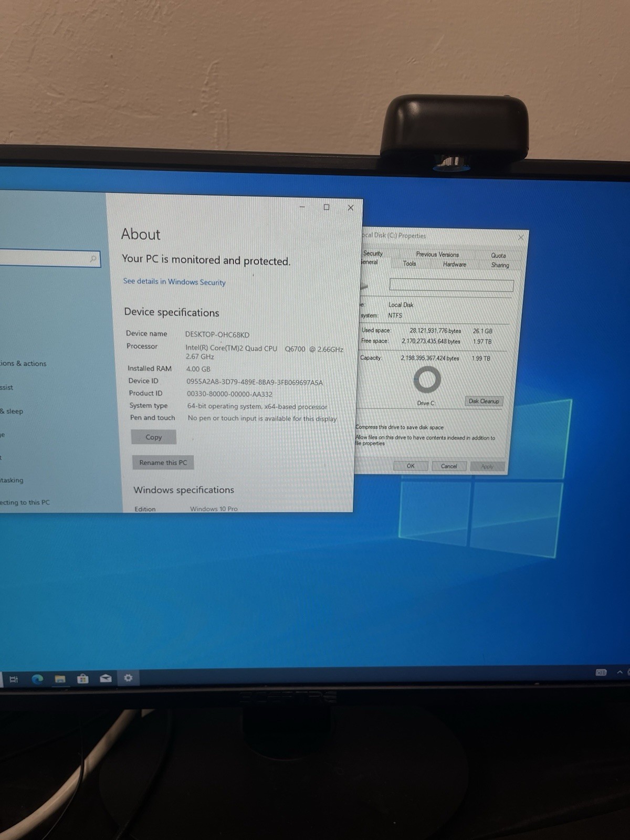The width and height of the screenshot is (630, 840).
Task: Open Microsoft Store from the taskbar
Action: pyautogui.click(x=83, y=678)
